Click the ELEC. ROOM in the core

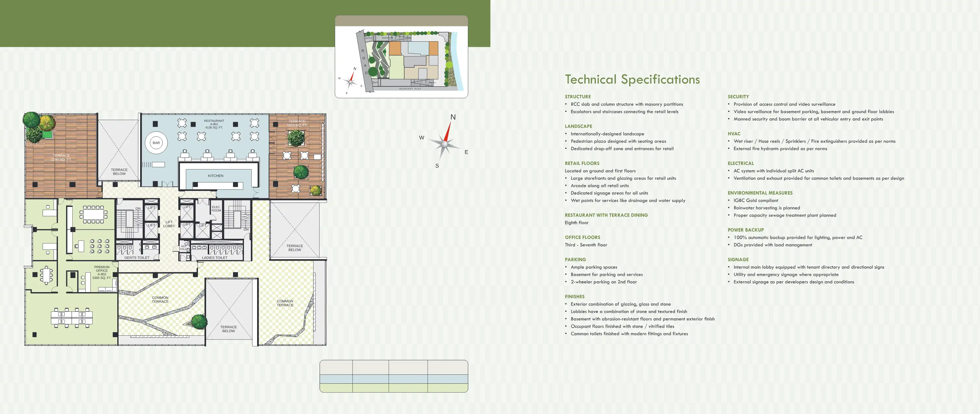pyautogui.click(x=216, y=209)
